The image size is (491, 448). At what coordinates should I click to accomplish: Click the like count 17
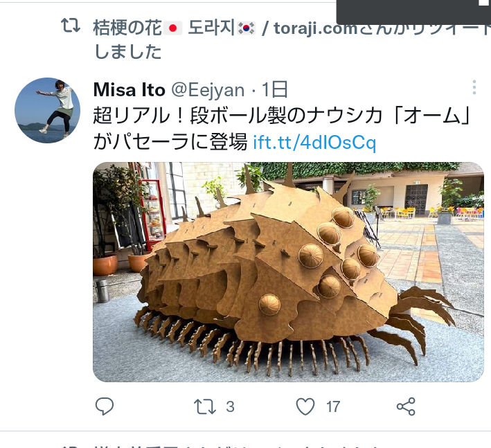[333, 406]
